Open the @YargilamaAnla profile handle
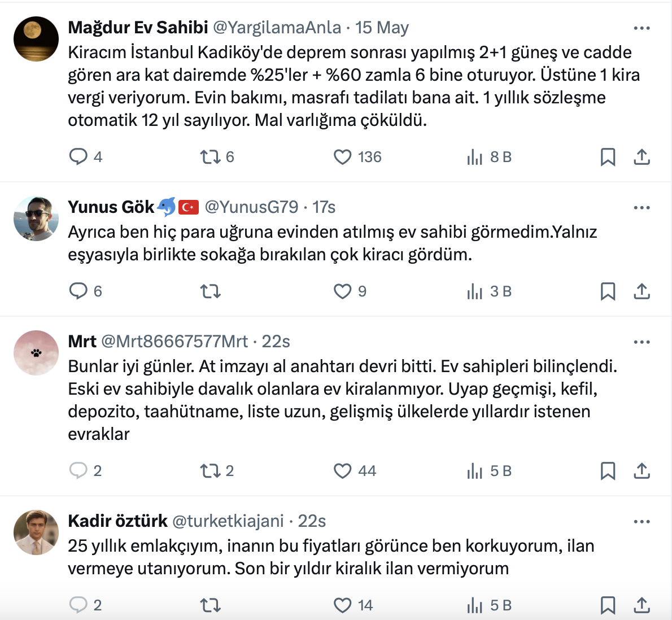672x620 pixels. tap(277, 27)
